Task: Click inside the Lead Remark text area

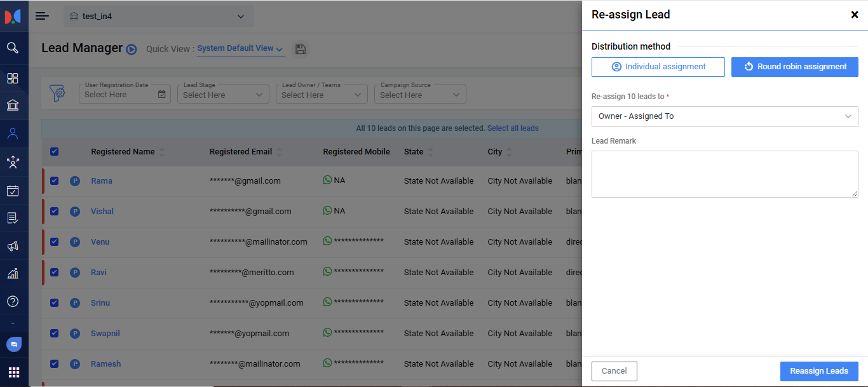Action: [724, 174]
